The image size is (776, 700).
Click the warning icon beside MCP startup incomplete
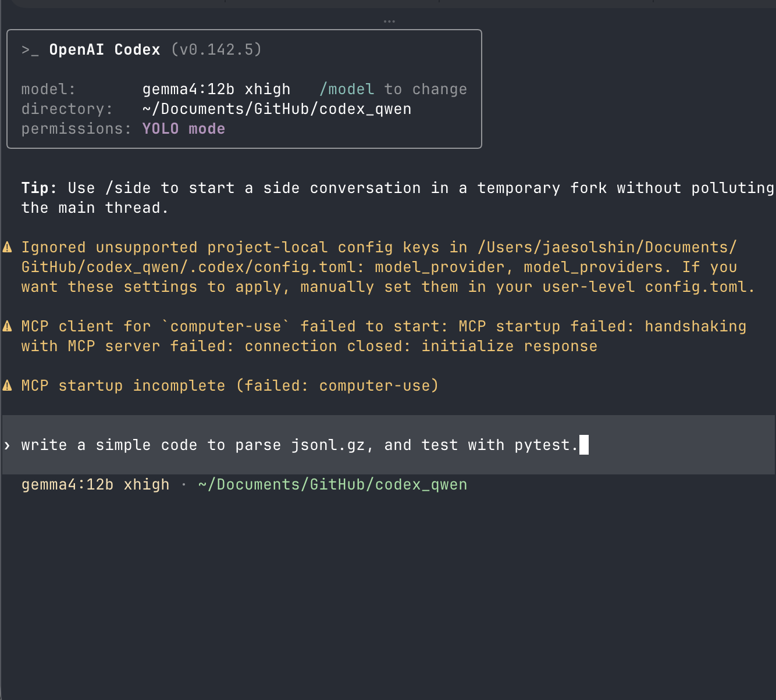click(8, 385)
